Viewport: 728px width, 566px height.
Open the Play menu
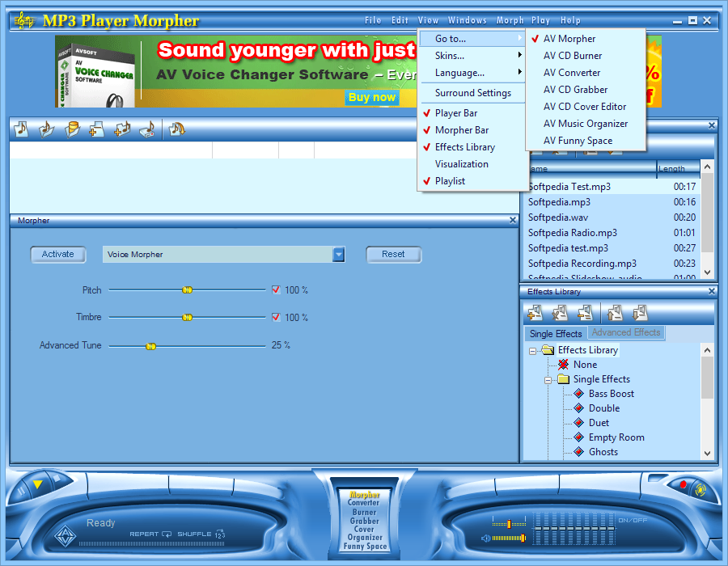[x=541, y=20]
